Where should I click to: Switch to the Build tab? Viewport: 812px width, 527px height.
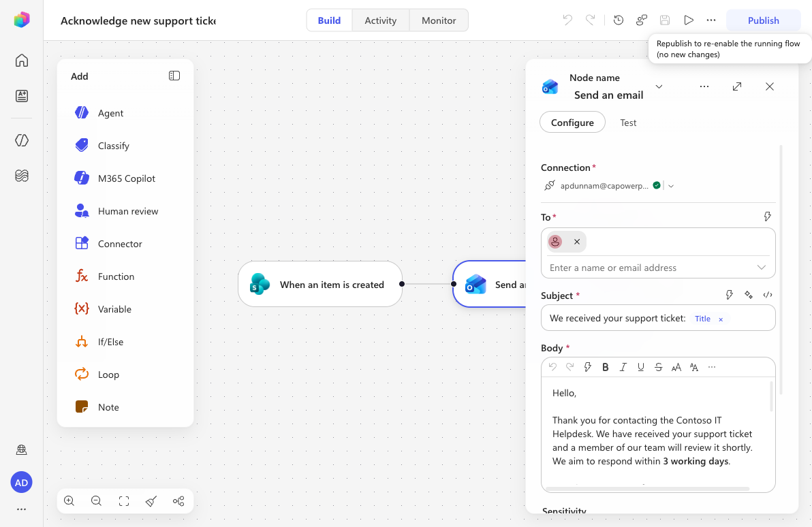329,20
